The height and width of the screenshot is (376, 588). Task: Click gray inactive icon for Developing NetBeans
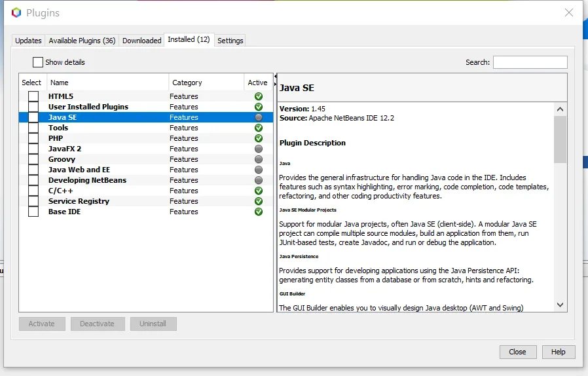pyautogui.click(x=259, y=181)
